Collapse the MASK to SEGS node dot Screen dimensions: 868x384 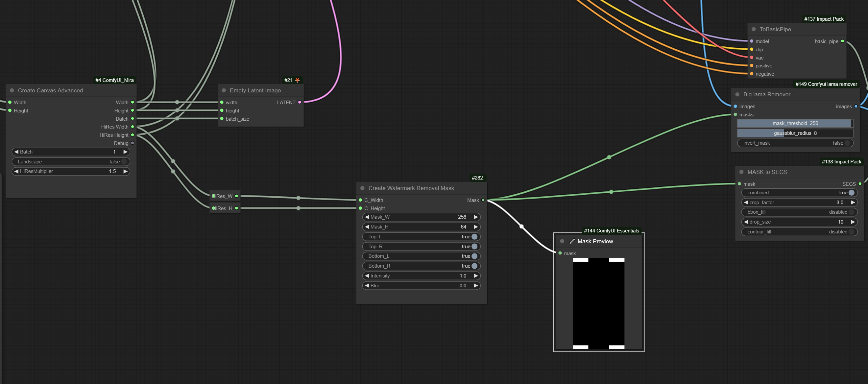(x=741, y=172)
